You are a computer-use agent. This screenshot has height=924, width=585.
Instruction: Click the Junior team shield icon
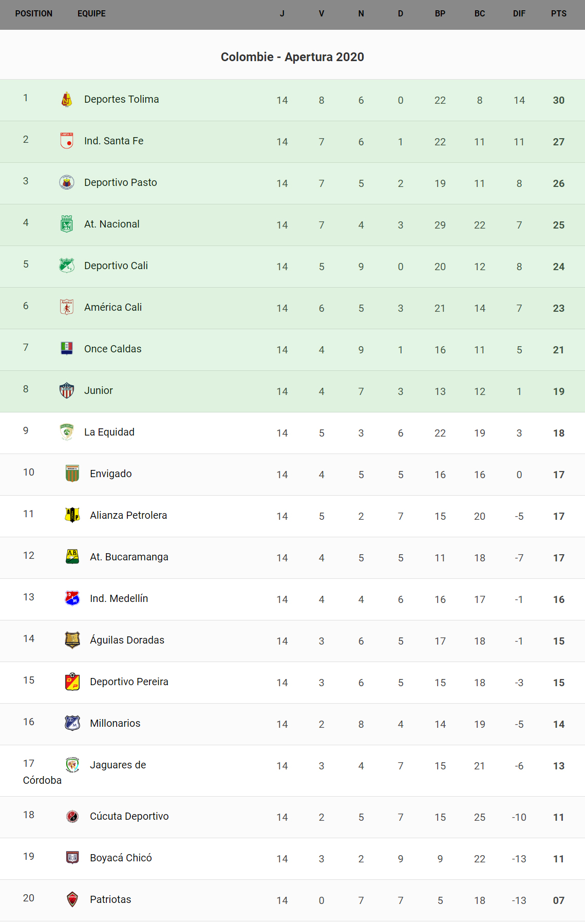click(67, 390)
